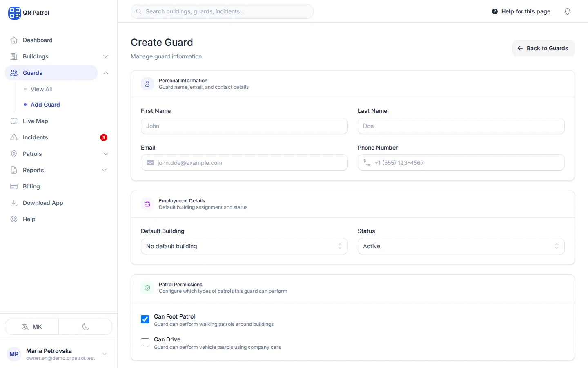The height and width of the screenshot is (368, 588).
Task: Switch to dark mode with moon toggle
Action: coord(85,327)
